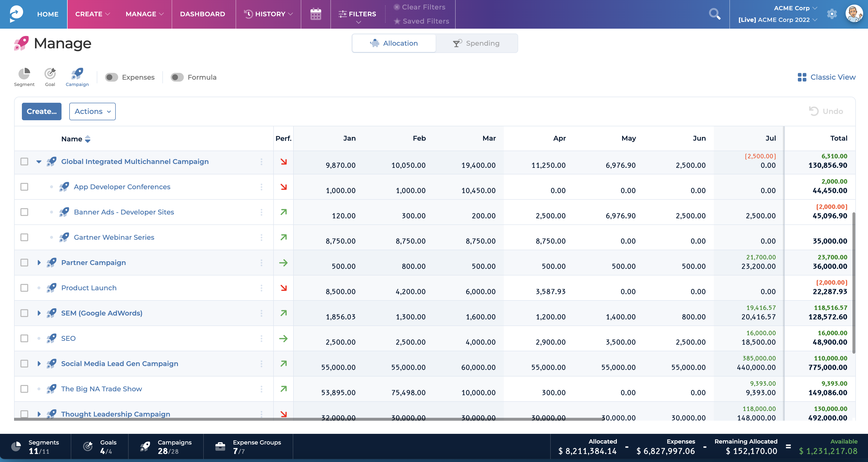Image resolution: width=868 pixels, height=462 pixels.
Task: Click performance arrow for Gartner Webinar Series
Action: point(283,237)
